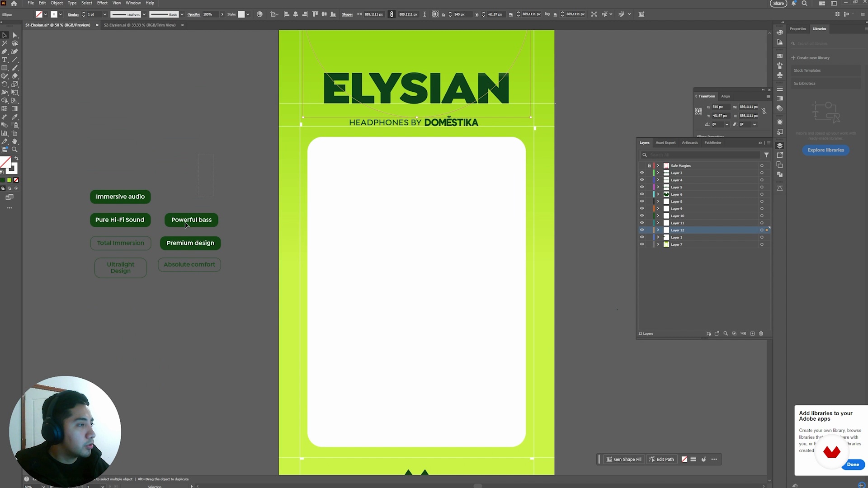Screen dimensions: 868x488
Task: Click the Layers panel filter funnel icon
Action: 766,155
